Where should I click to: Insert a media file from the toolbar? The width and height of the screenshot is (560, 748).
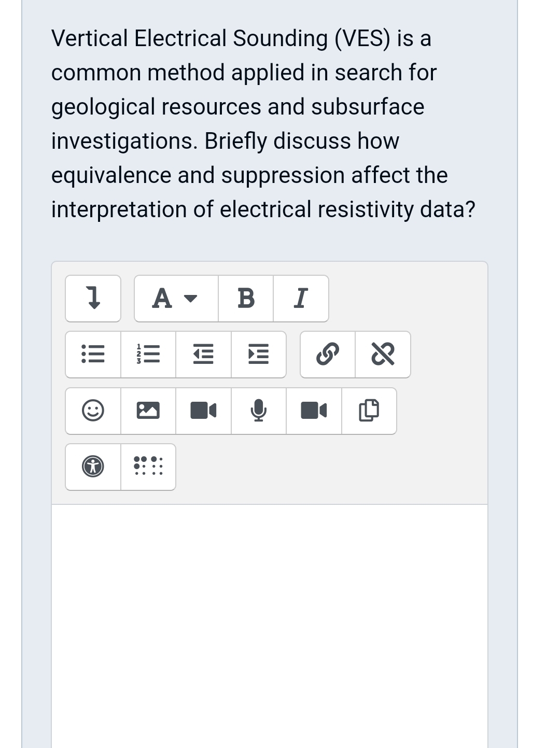[203, 411]
